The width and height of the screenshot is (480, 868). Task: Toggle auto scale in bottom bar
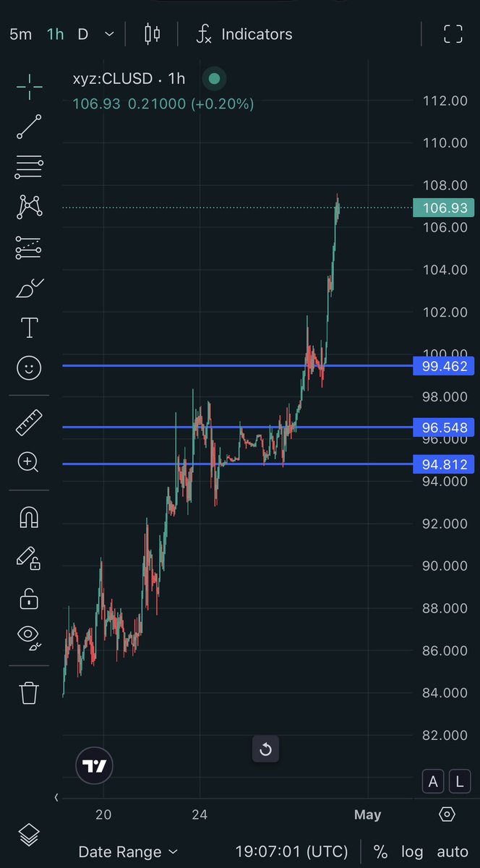tap(452, 851)
